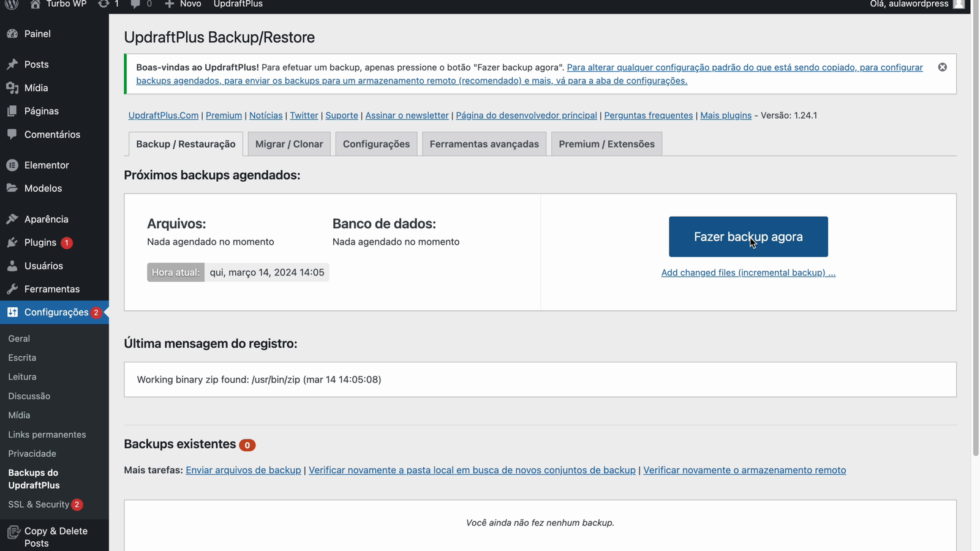Click the Mídia media icon in the main menu

(x=12, y=88)
